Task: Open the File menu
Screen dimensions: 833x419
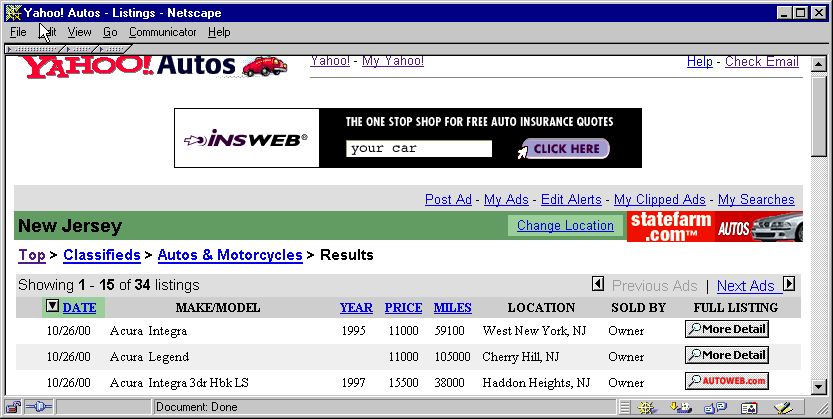Action: pos(18,32)
